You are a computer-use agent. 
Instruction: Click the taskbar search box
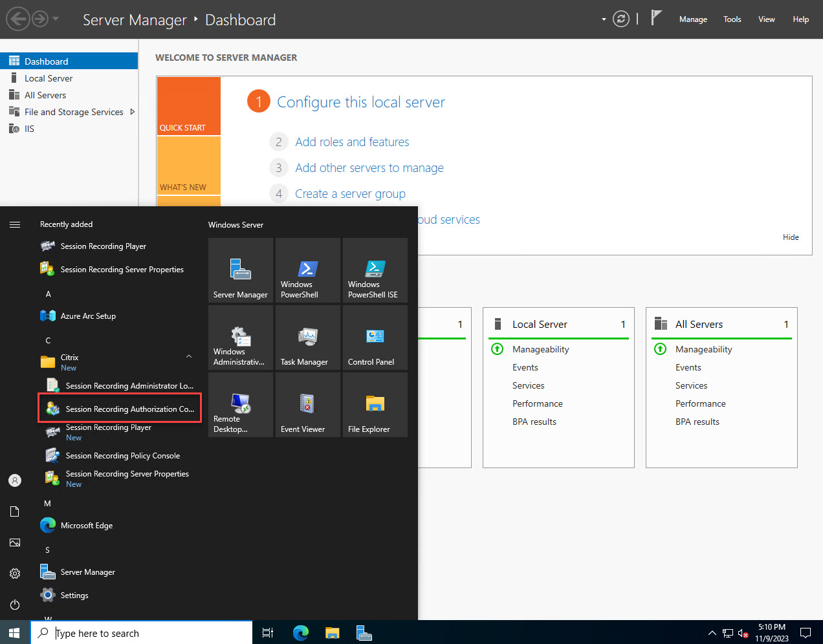click(142, 632)
